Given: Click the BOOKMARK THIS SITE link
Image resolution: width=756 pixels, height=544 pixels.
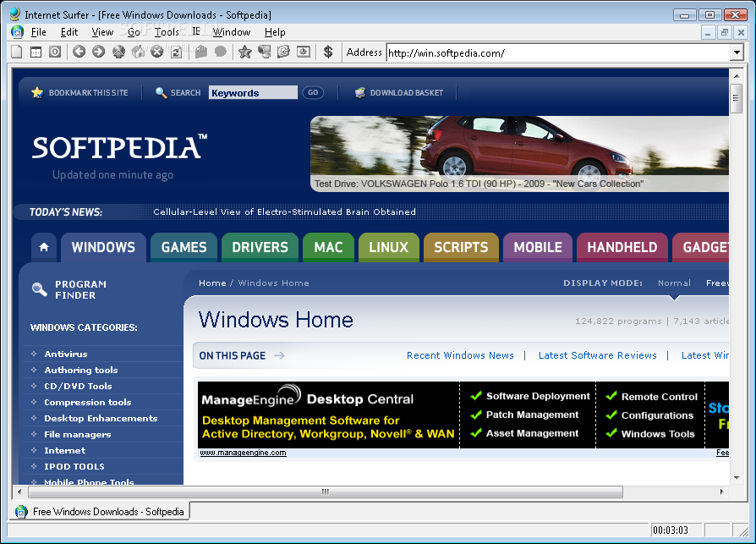Looking at the screenshot, I should pos(88,92).
